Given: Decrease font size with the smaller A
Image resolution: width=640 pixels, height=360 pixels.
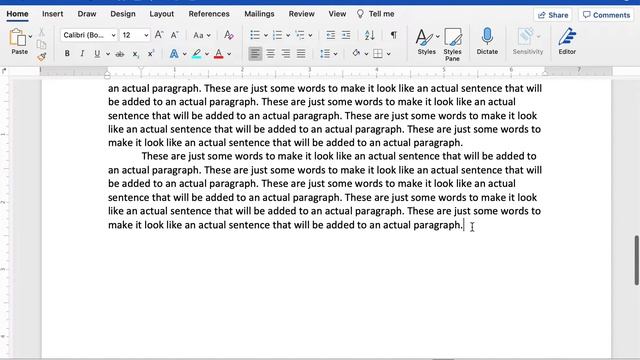Looking at the screenshot, I should tap(175, 35).
